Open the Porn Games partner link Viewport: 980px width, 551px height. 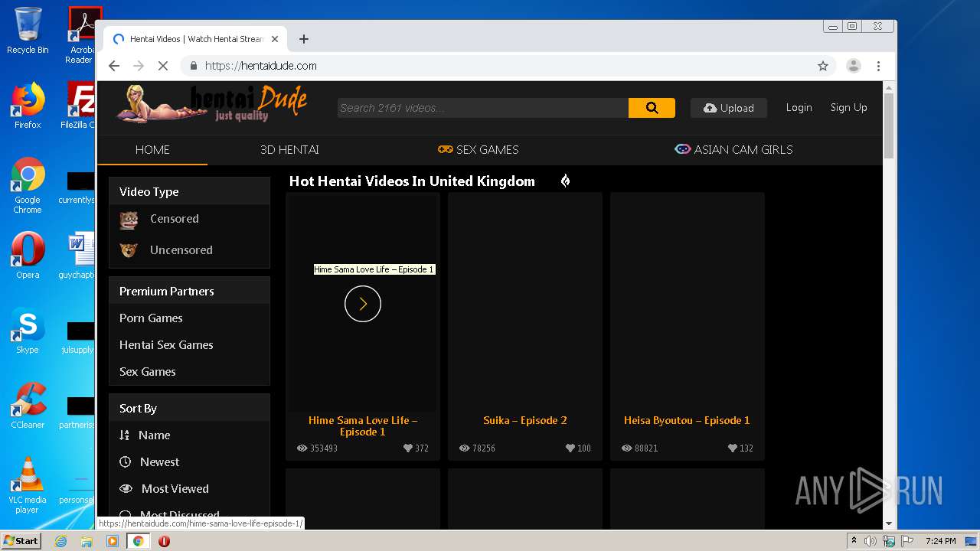point(151,318)
